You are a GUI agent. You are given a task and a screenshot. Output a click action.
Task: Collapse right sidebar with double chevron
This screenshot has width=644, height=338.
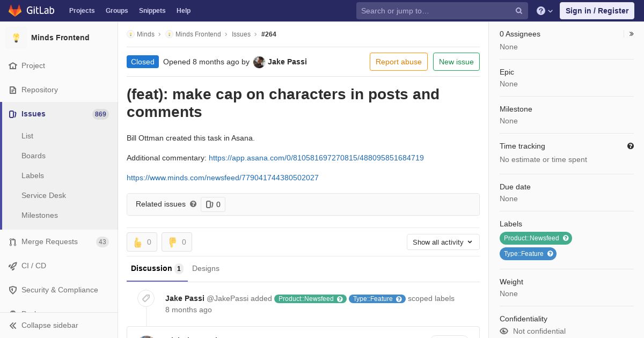[x=632, y=34]
